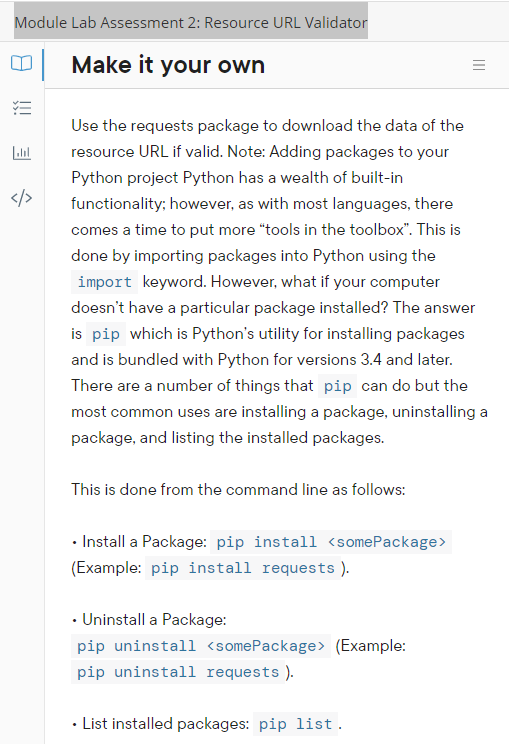The width and height of the screenshot is (509, 744).
Task: Click the 'pip' code after 'things that'
Action: click(x=337, y=386)
